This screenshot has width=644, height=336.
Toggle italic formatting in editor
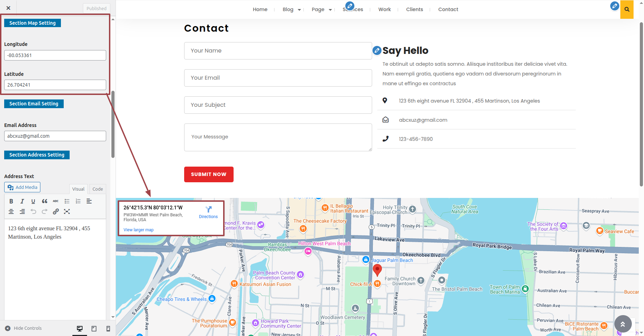click(22, 201)
